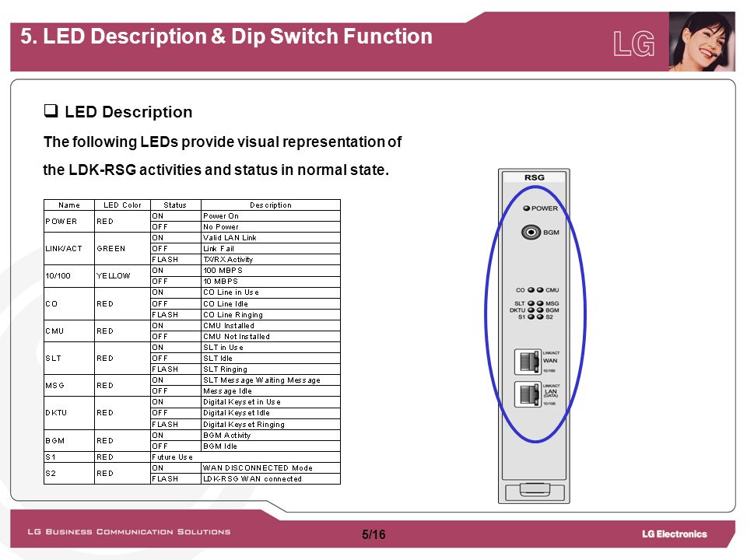The height and width of the screenshot is (560, 747).
Task: Click the slide title '5. LED Description & Dip Switch Function'
Action: 226,37
